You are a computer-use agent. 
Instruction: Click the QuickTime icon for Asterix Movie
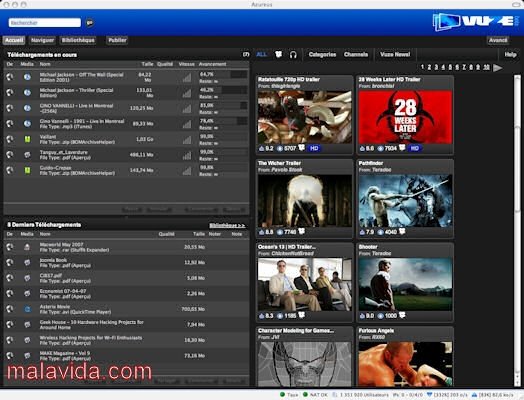click(x=27, y=309)
